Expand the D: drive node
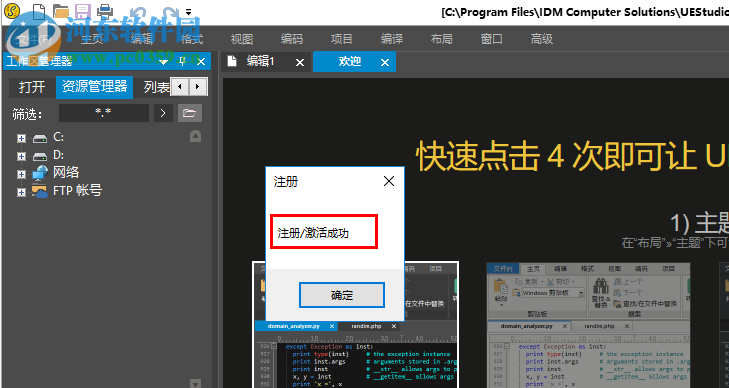729x388 pixels. [21, 157]
